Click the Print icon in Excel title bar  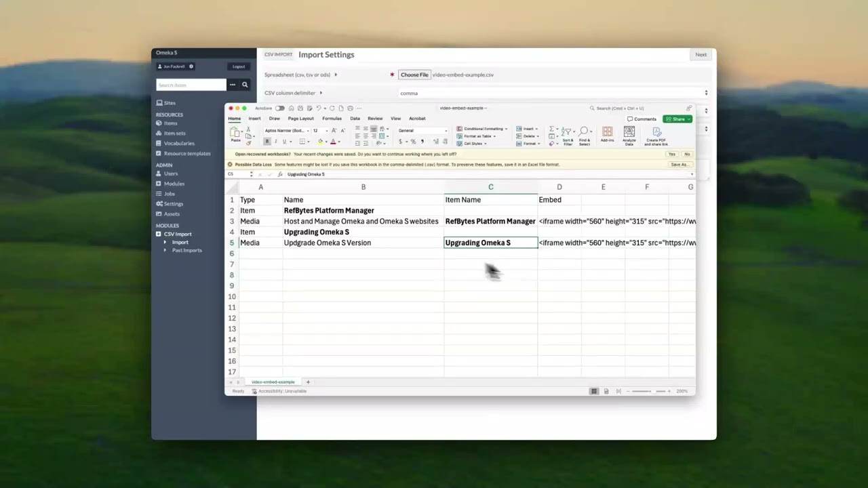(350, 108)
